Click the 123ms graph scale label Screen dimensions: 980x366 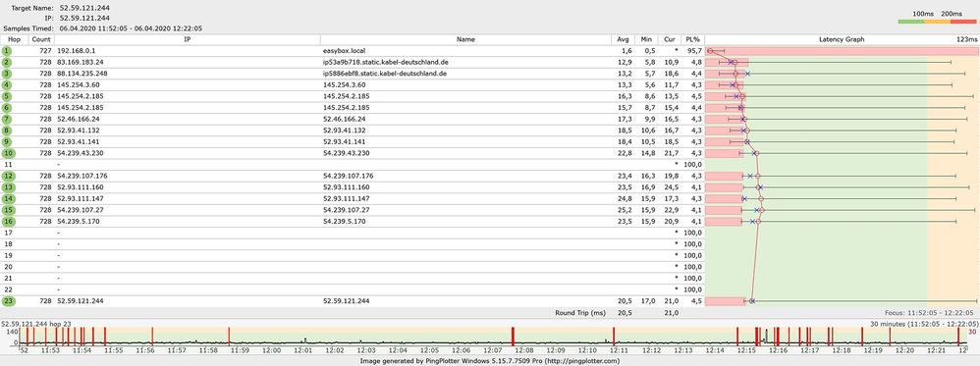[x=966, y=39]
